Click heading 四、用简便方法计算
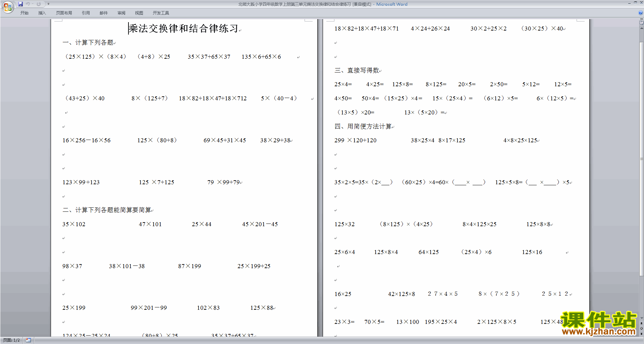 [x=363, y=127]
